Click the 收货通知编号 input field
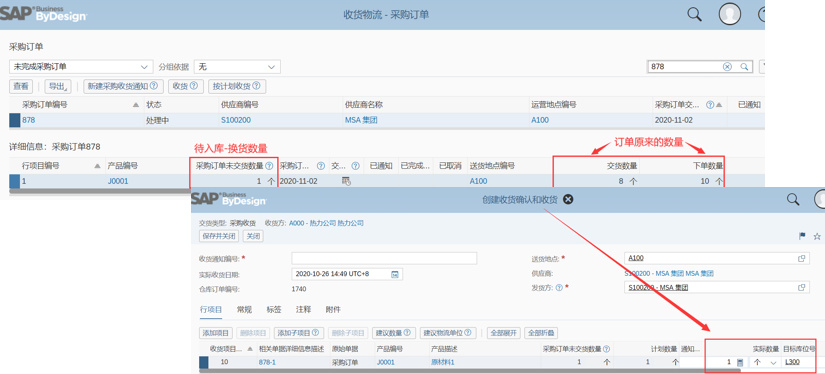The height and width of the screenshot is (374, 825). pyautogui.click(x=384, y=258)
